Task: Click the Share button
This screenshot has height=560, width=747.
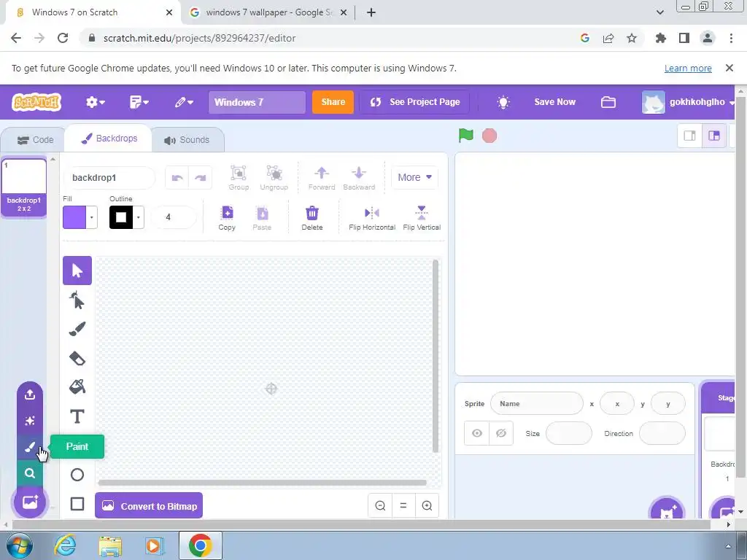Action: 333,102
